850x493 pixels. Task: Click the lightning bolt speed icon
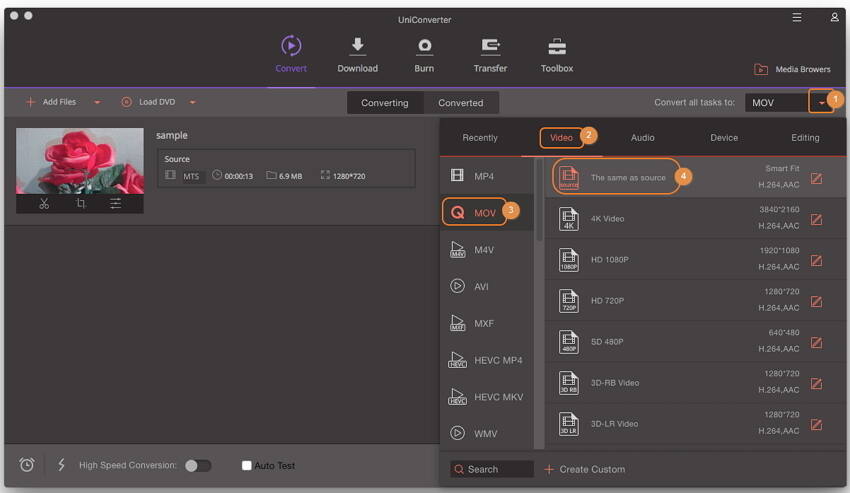[61, 465]
